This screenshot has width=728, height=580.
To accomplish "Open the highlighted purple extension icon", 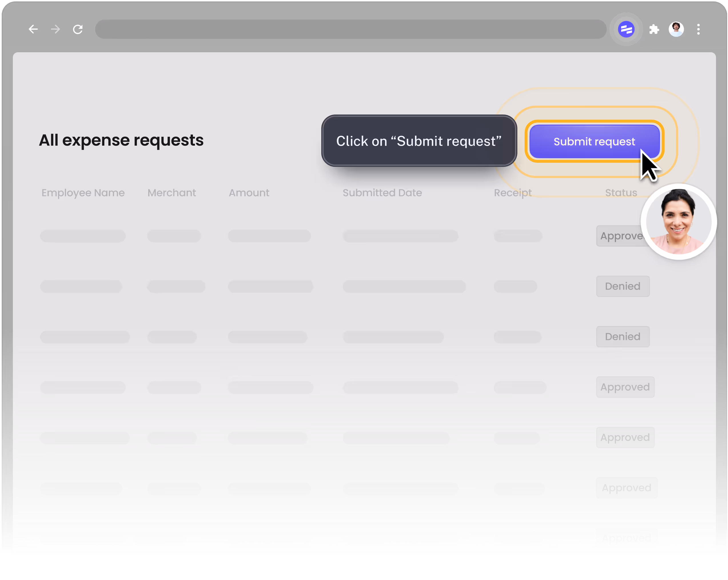I will point(626,29).
